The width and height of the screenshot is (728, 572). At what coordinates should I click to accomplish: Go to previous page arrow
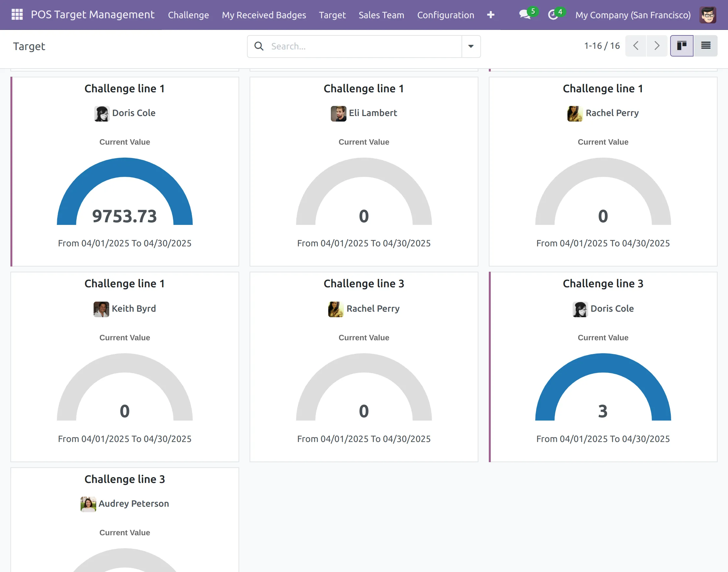coord(636,46)
